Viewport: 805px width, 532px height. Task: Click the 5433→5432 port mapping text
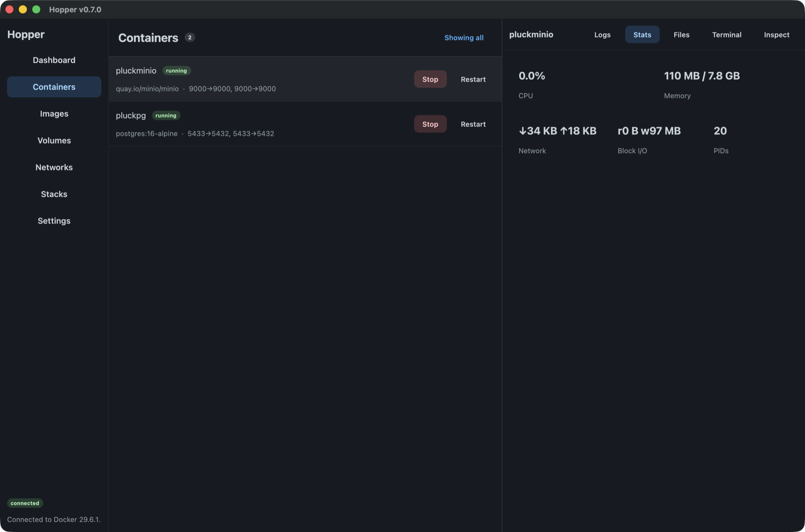pos(231,133)
